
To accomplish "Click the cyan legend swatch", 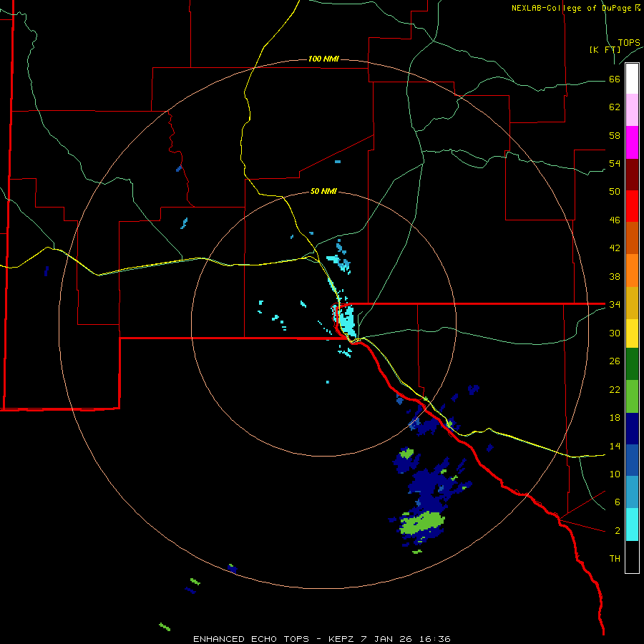I will (632, 525).
